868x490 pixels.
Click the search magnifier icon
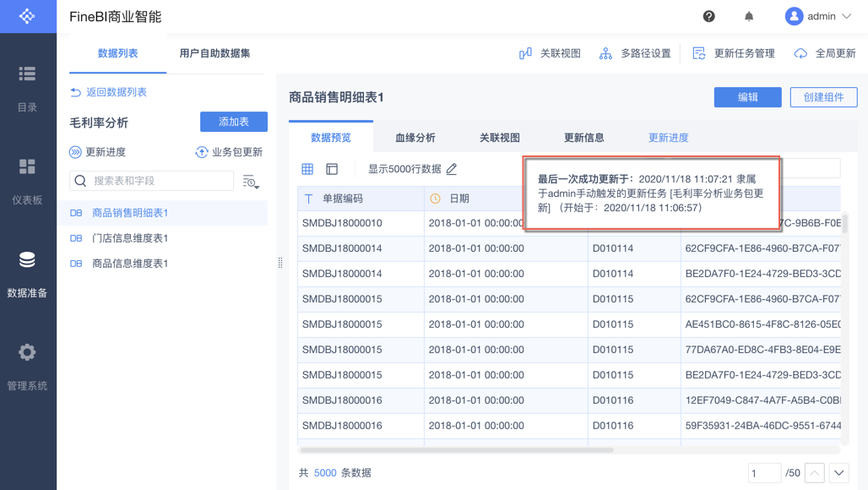point(80,181)
